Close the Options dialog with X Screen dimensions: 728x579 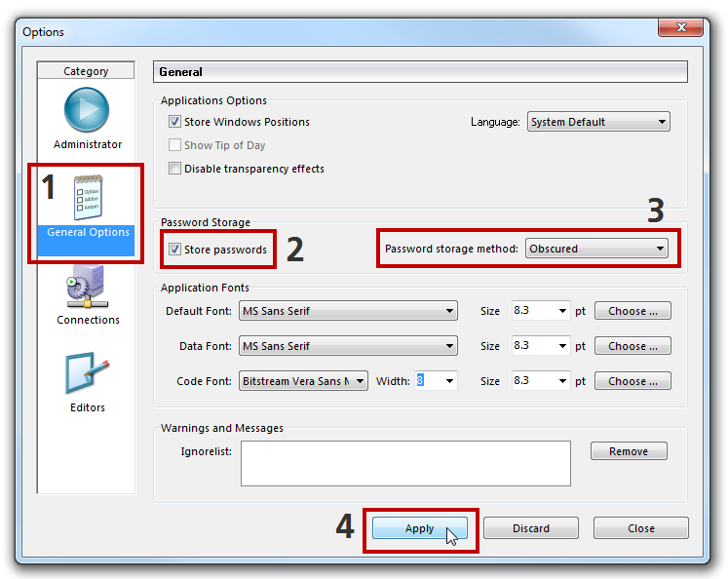[x=680, y=27]
